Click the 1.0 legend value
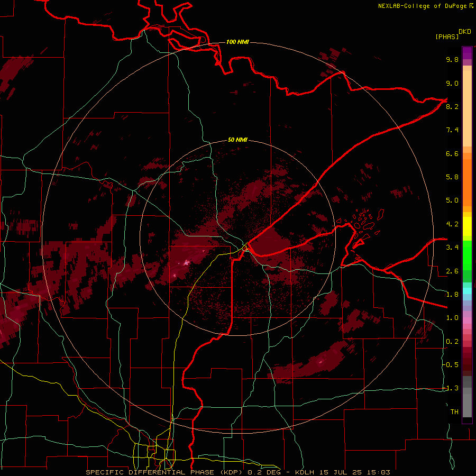The image size is (476, 476). pyautogui.click(x=452, y=318)
